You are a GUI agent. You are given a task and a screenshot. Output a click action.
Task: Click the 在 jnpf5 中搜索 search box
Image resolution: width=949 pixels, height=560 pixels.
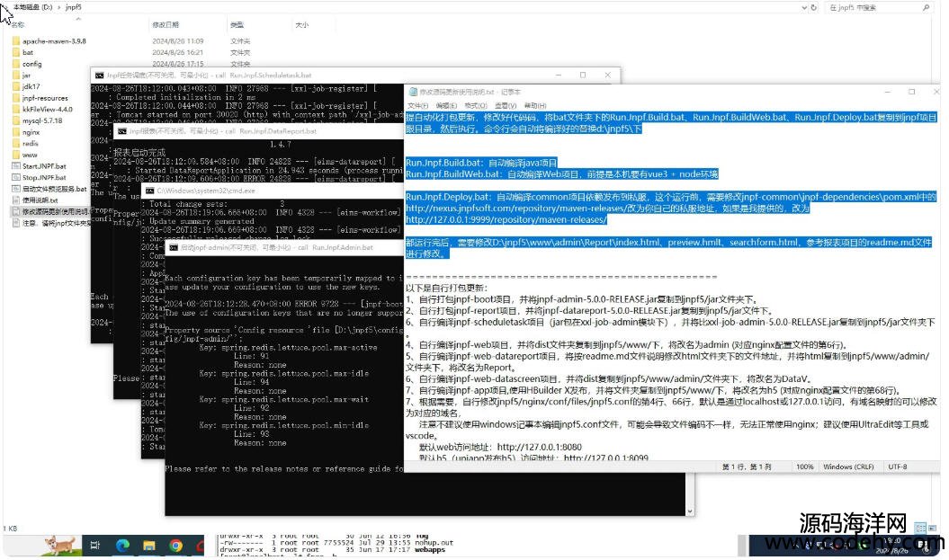coord(878,7)
